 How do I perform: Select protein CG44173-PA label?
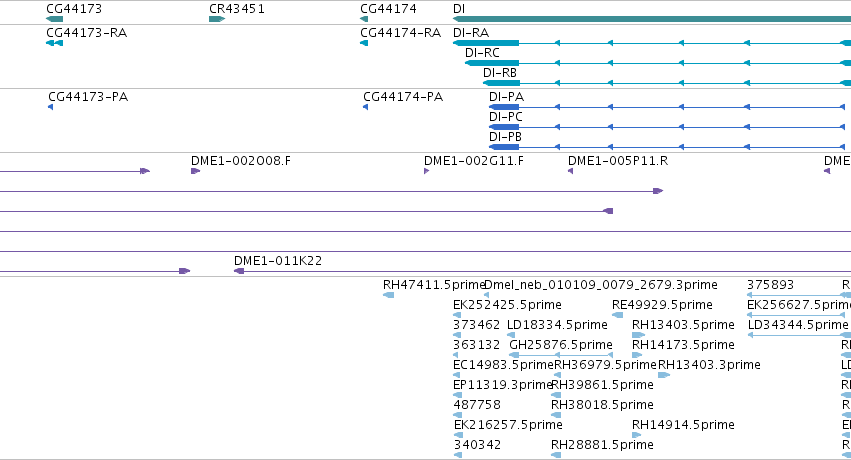88,97
